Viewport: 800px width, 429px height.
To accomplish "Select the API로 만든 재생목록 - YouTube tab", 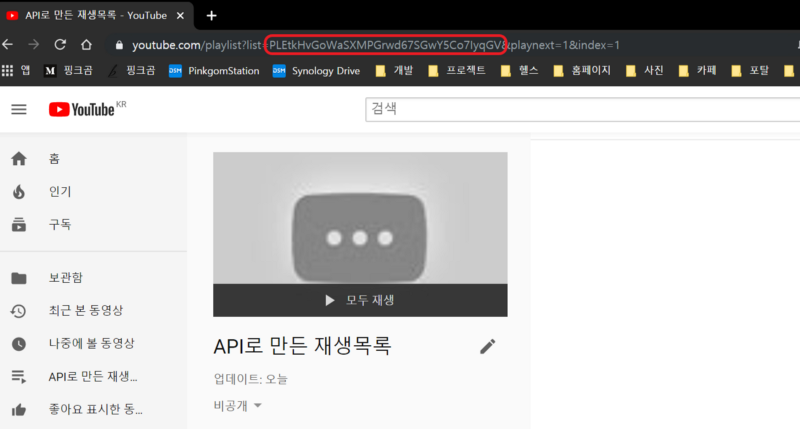I will point(96,16).
